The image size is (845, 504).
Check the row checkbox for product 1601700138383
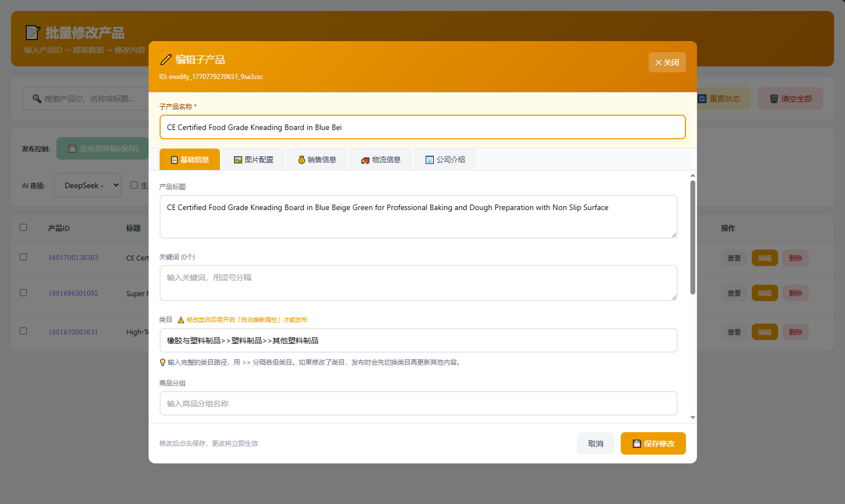pyautogui.click(x=23, y=257)
